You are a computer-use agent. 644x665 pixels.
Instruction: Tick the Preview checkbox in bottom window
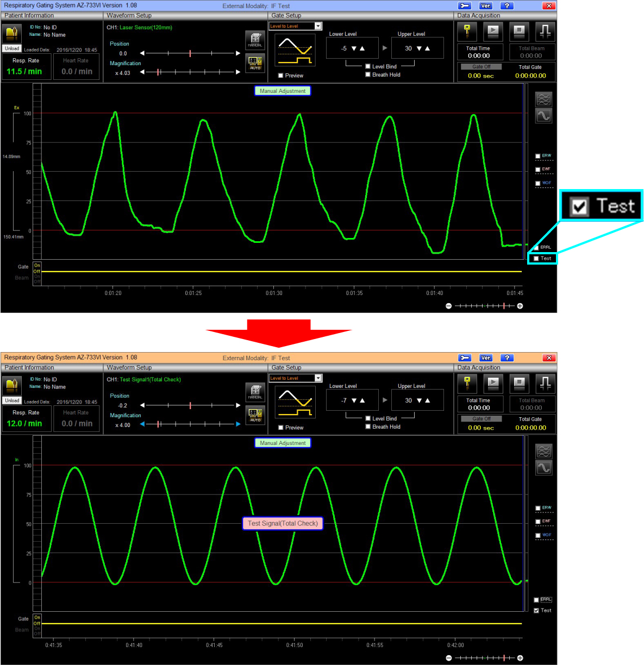point(281,428)
